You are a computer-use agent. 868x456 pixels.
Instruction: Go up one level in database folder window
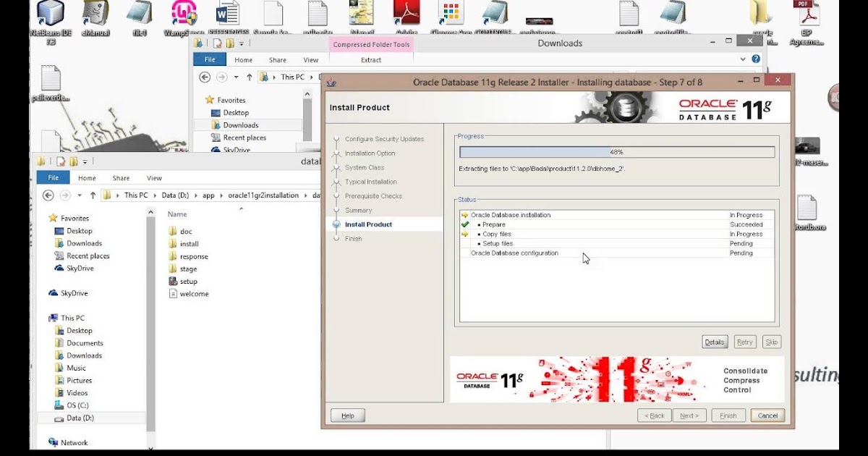click(93, 195)
